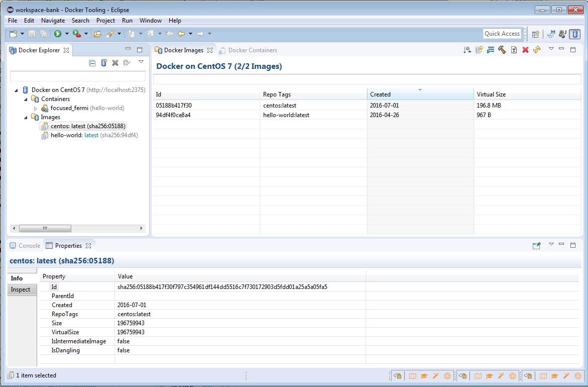Viewport: 588px width, 387px height.
Task: Collapse all in Docker Explorer toolbar
Action: tap(92, 63)
